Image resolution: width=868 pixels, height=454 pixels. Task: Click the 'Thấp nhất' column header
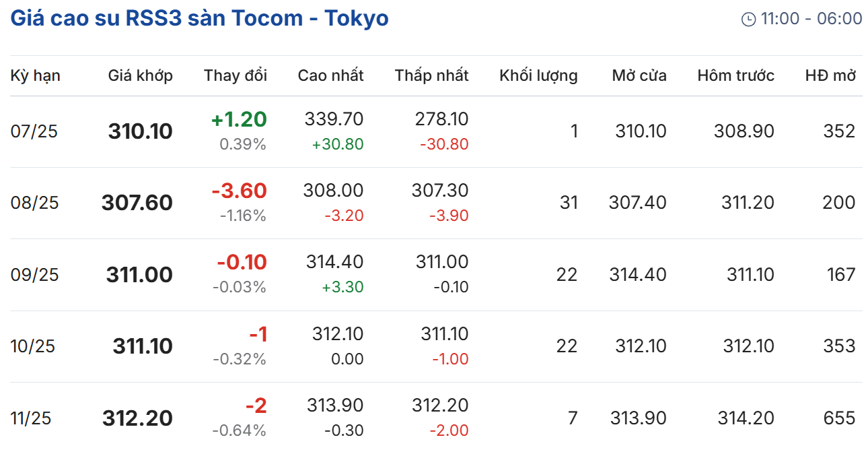click(x=431, y=75)
